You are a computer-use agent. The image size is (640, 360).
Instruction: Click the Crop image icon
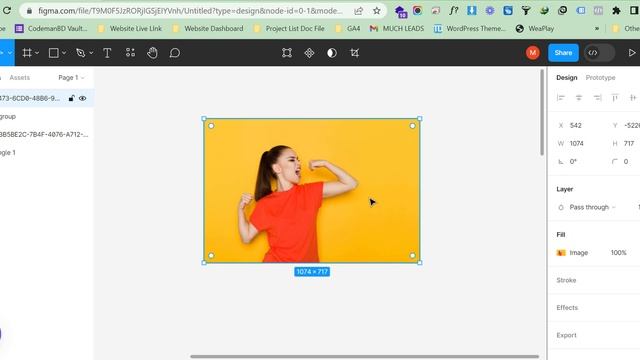coord(355,53)
